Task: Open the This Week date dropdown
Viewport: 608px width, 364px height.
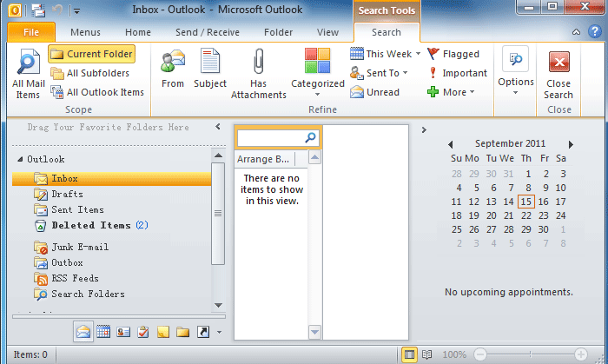Action: [385, 54]
